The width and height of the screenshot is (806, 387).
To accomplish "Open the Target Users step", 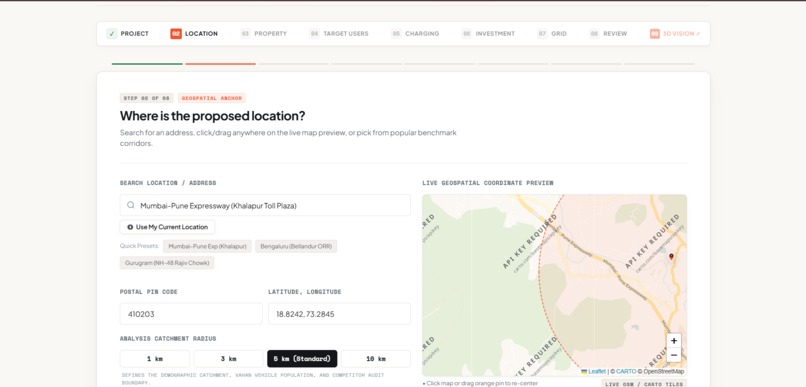I will (x=339, y=34).
